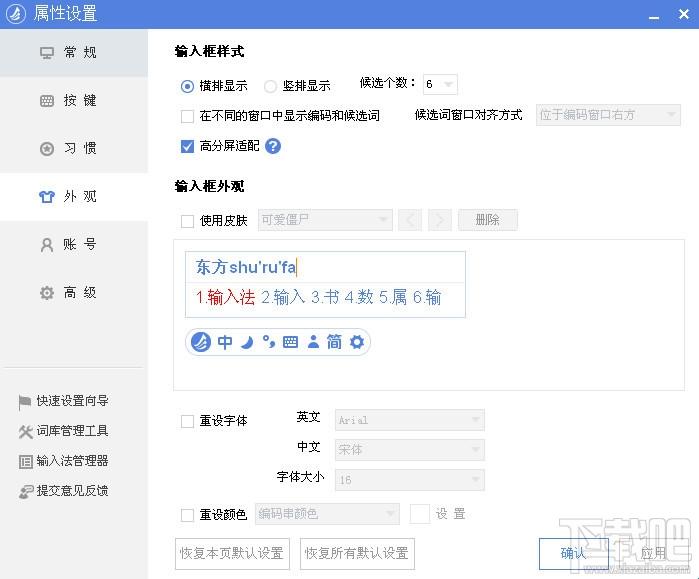Click 恢复所有默认设置 button
Image resolution: width=699 pixels, height=579 pixels.
tap(357, 554)
